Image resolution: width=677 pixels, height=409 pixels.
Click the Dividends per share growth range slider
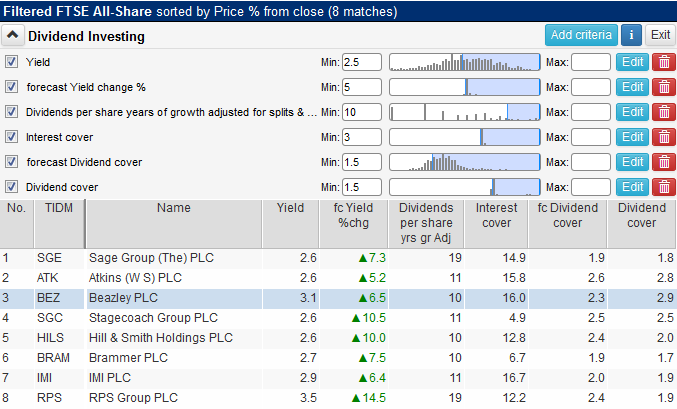click(465, 112)
